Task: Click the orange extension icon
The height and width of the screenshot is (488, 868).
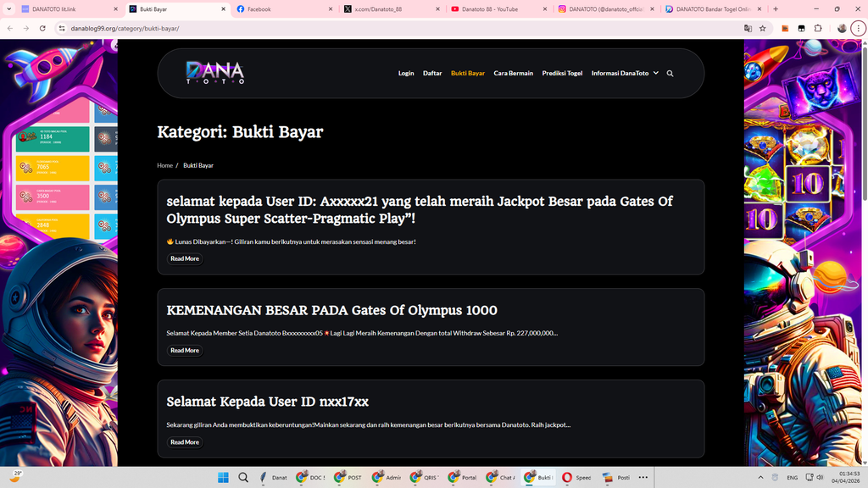Action: (785, 28)
